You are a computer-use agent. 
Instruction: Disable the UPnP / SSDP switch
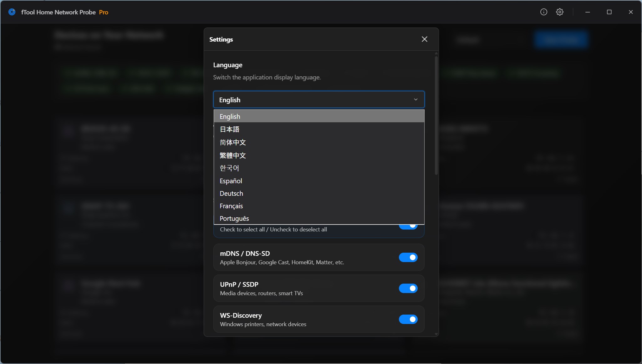408,288
